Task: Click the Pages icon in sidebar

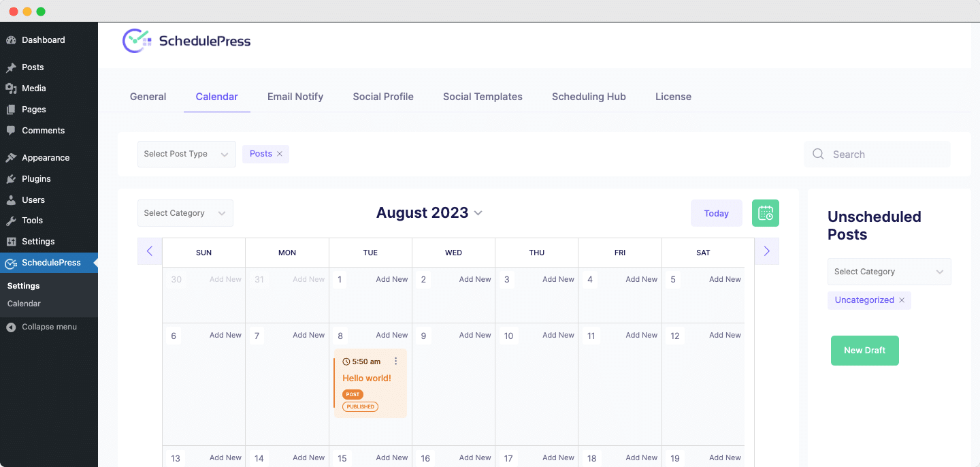Action: [x=11, y=110]
